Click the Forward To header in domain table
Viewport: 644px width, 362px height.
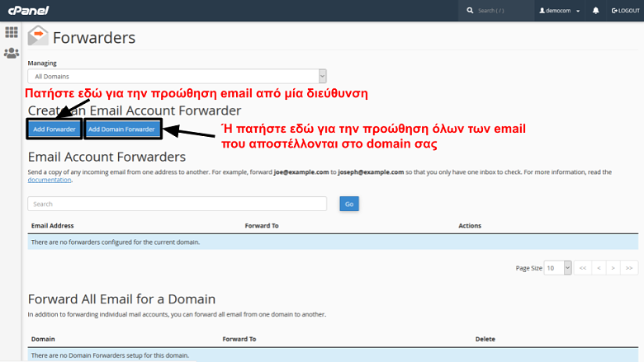pos(239,339)
